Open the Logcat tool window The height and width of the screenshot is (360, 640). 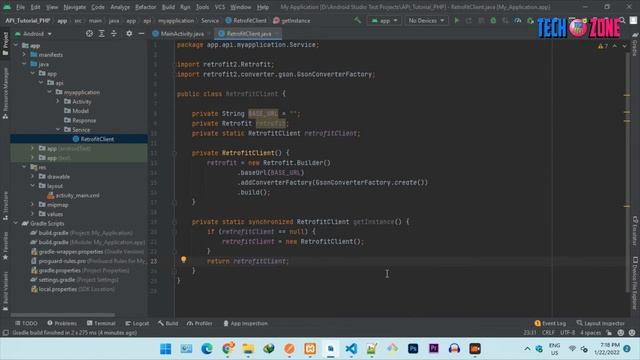(x=137, y=323)
